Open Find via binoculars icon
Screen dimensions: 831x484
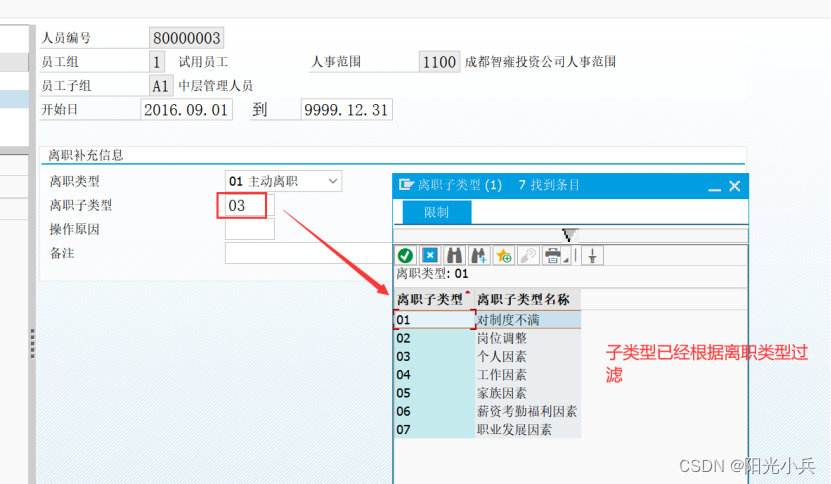coord(454,256)
